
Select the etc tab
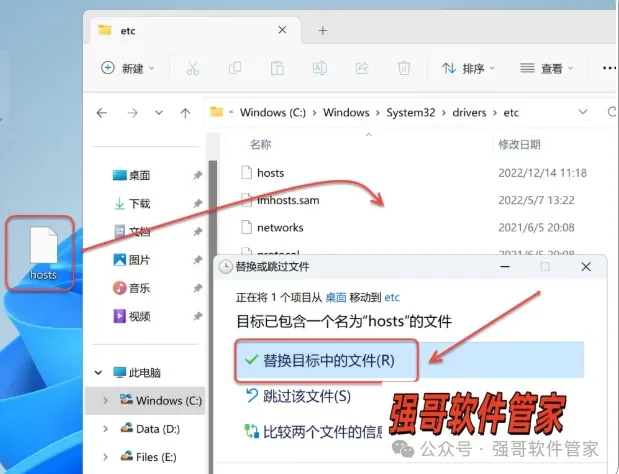pyautogui.click(x=195, y=30)
